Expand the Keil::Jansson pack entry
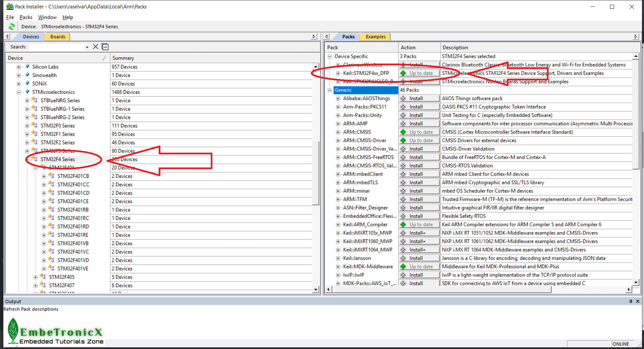The image size is (644, 349). pyautogui.click(x=338, y=258)
